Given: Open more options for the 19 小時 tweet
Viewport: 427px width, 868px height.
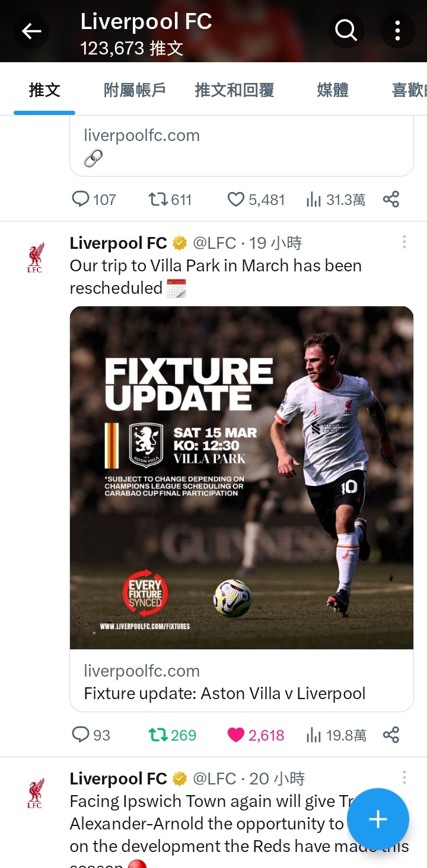Looking at the screenshot, I should coord(404,242).
